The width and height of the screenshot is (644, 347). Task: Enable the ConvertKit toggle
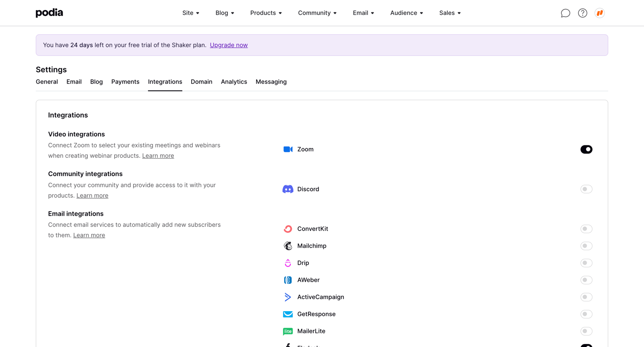point(586,229)
